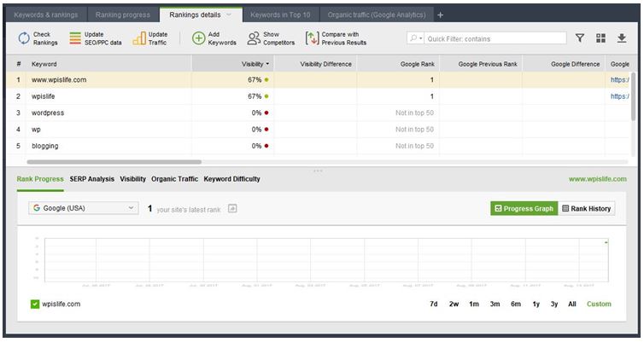Click the Check Rankings refresh icon
The image size is (644, 342).
coord(24,38)
